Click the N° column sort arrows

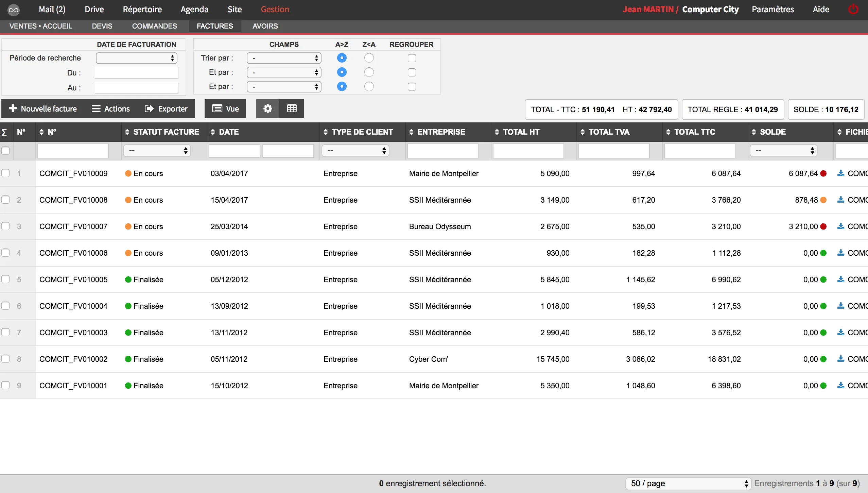click(x=41, y=132)
